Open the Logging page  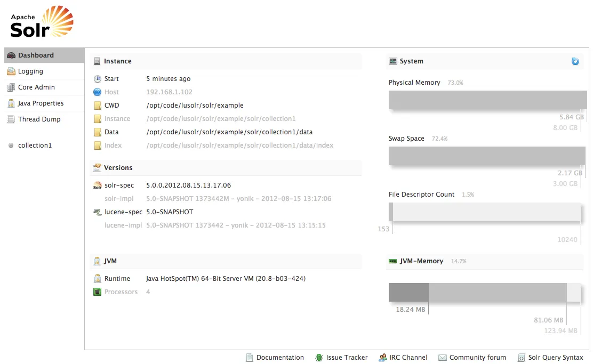pos(44,71)
